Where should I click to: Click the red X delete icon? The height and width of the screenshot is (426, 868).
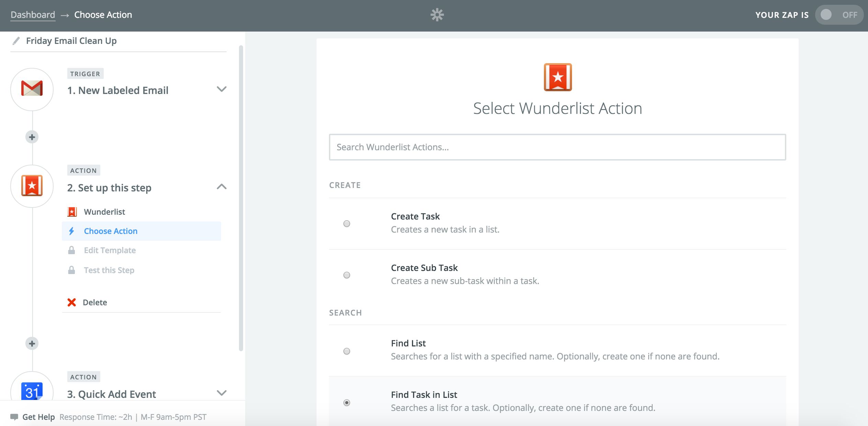72,303
